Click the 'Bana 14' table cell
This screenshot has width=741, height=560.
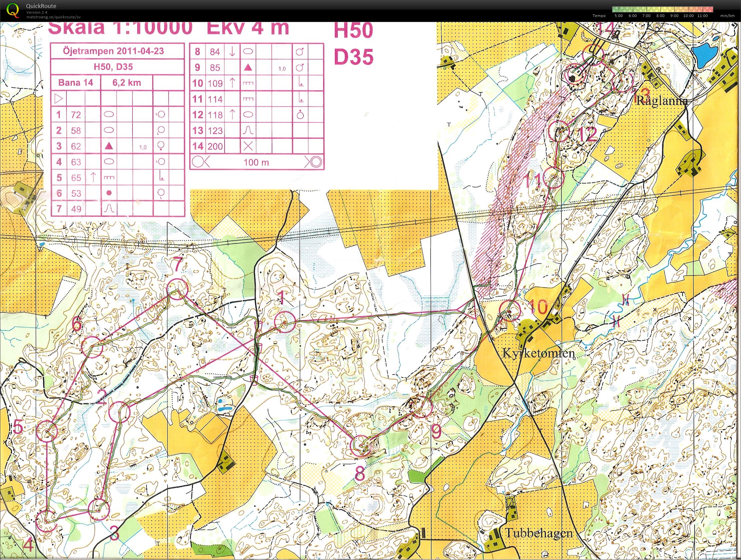click(76, 82)
